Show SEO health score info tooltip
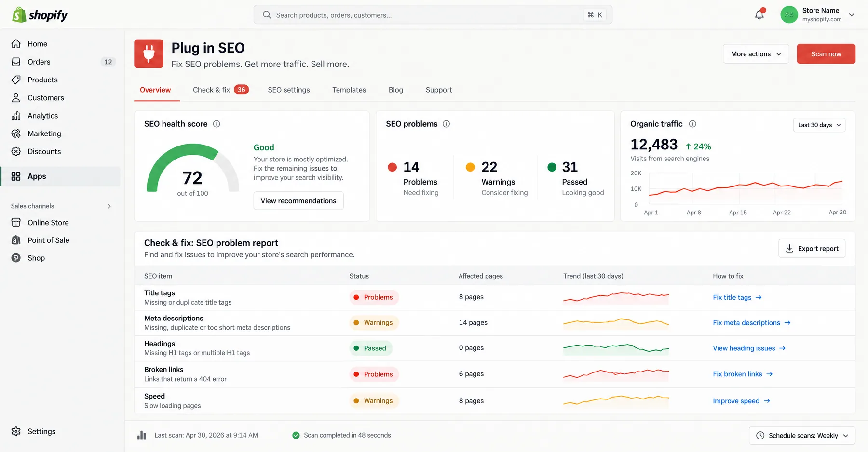Viewport: 868px width, 452px height. (217, 124)
